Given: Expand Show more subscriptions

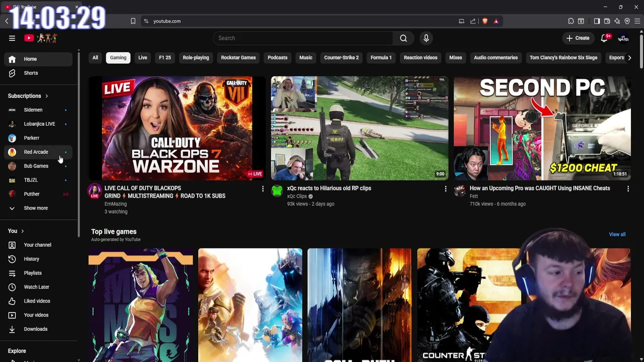Looking at the screenshot, I should pos(38,208).
